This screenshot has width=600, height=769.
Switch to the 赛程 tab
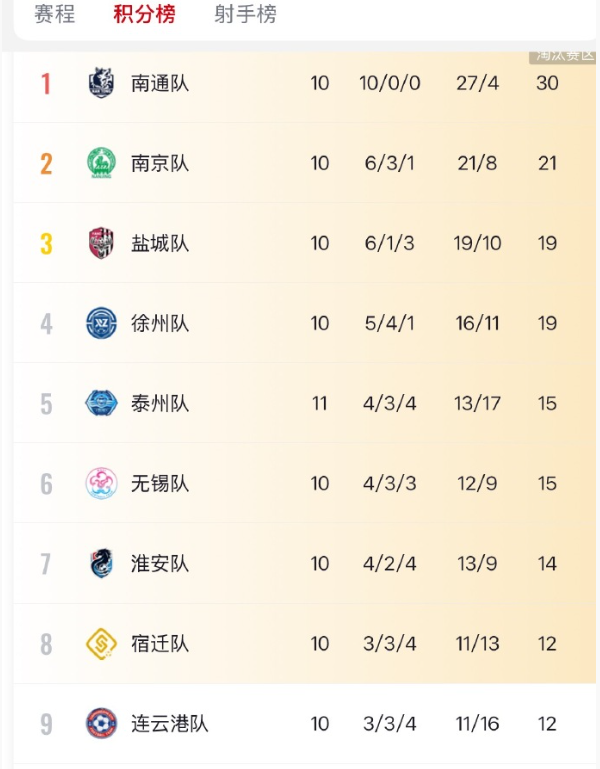coord(55,15)
